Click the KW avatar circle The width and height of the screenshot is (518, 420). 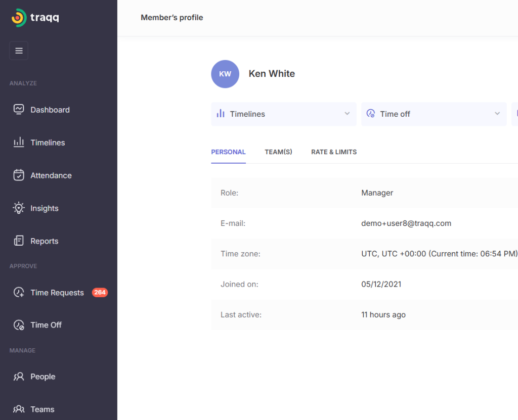tap(225, 74)
